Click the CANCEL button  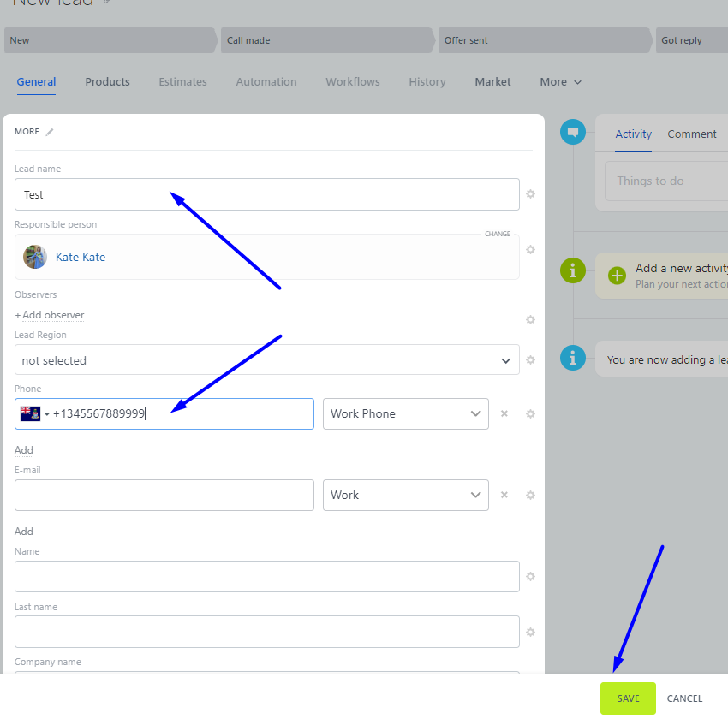(x=684, y=698)
